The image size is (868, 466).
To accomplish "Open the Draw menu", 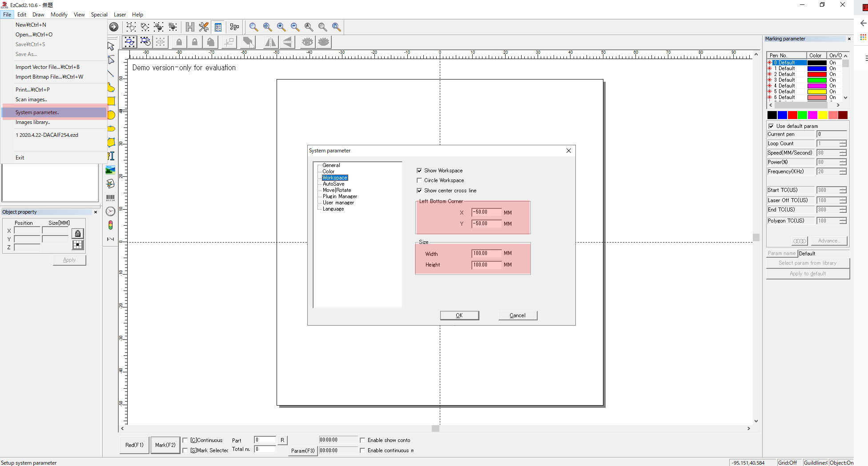I will tap(38, 15).
